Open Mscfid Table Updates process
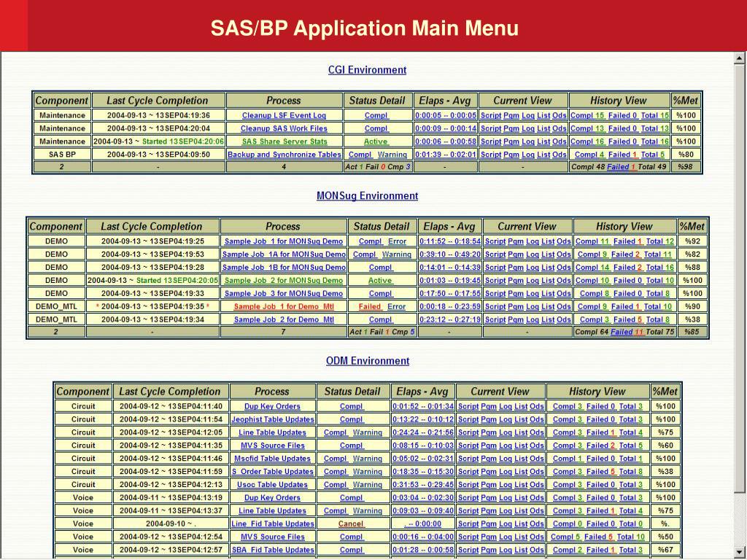The image size is (747, 560). pyautogui.click(x=273, y=459)
